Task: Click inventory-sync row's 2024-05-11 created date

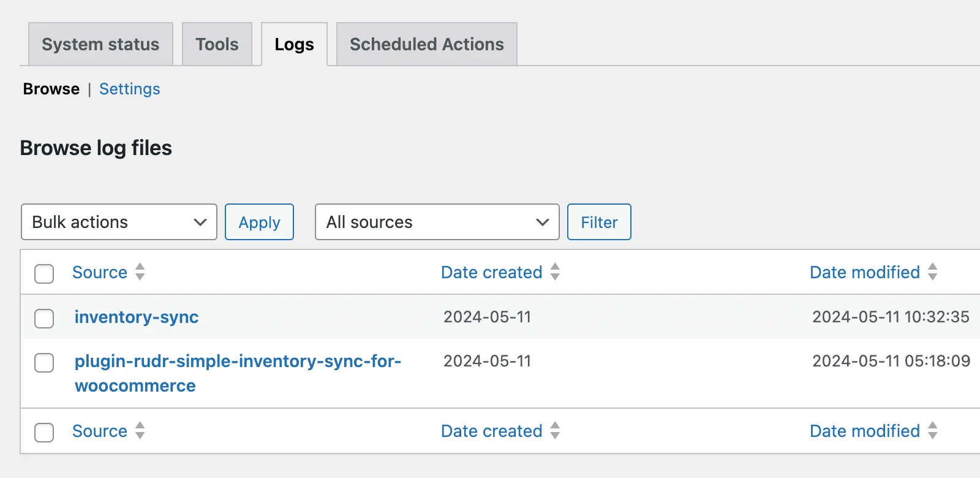Action: (487, 317)
